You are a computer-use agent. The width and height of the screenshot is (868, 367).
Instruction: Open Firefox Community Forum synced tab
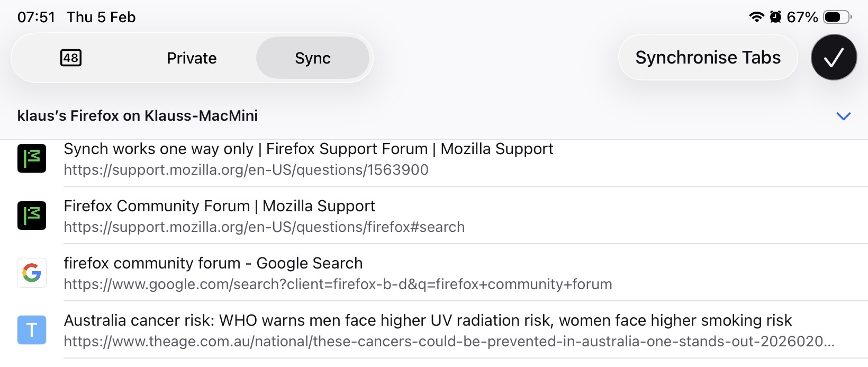coord(219,206)
